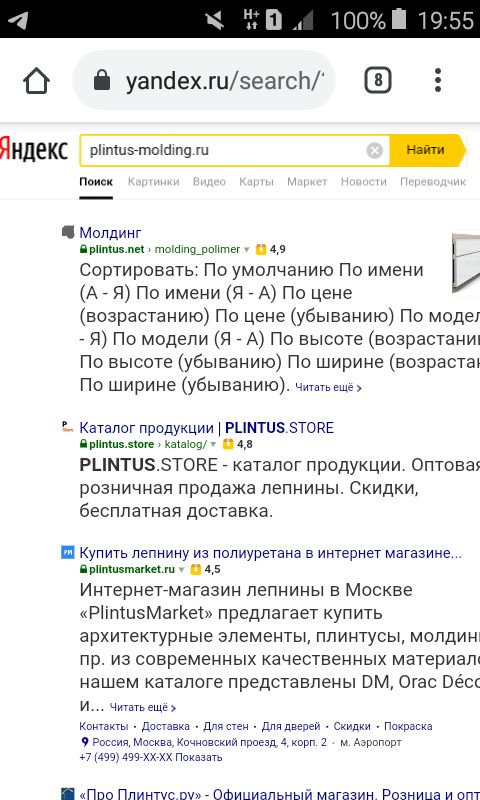Tap the 19:55 clock in status bar

[x=446, y=20]
